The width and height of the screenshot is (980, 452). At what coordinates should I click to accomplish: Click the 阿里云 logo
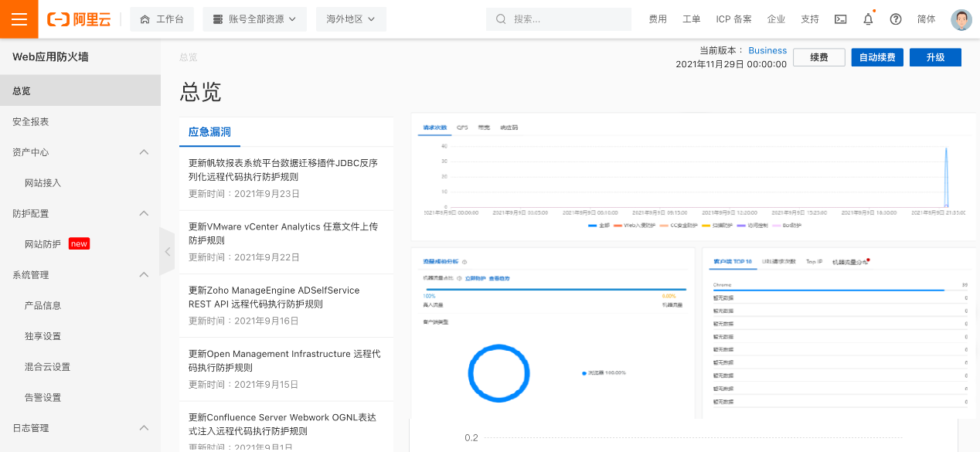[x=79, y=19]
